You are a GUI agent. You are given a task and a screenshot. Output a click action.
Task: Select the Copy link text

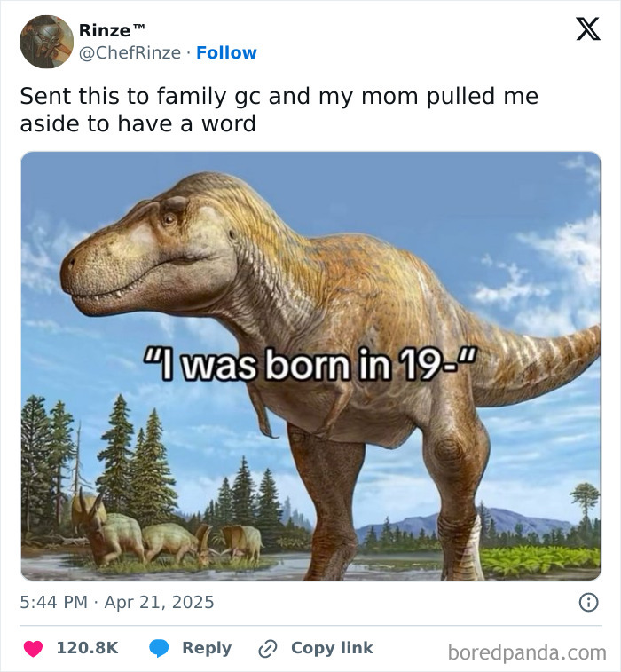click(332, 648)
